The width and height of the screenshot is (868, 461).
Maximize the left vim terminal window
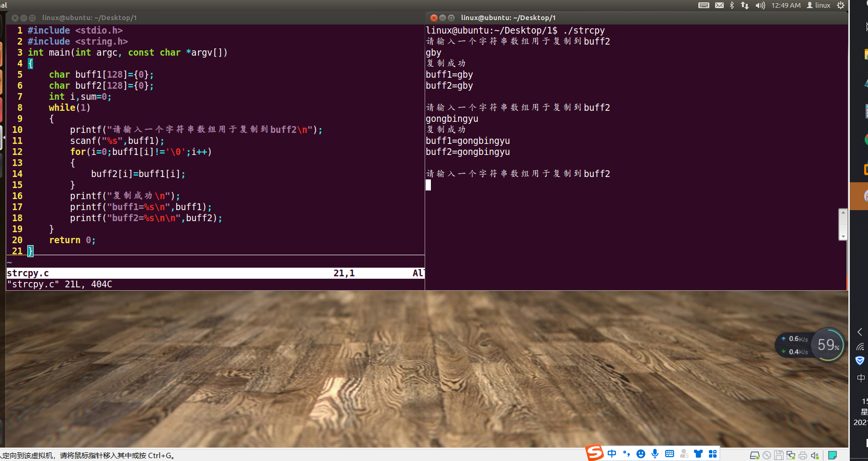tap(32, 18)
